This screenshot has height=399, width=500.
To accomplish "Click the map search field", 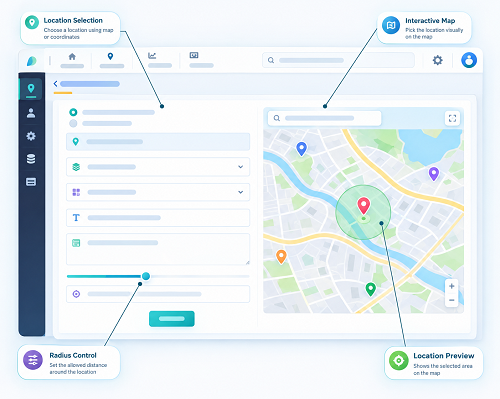I will coord(324,118).
